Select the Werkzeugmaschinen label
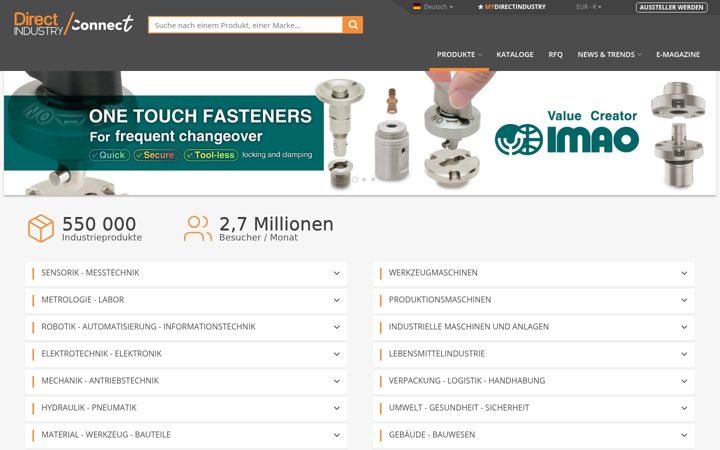 [433, 273]
